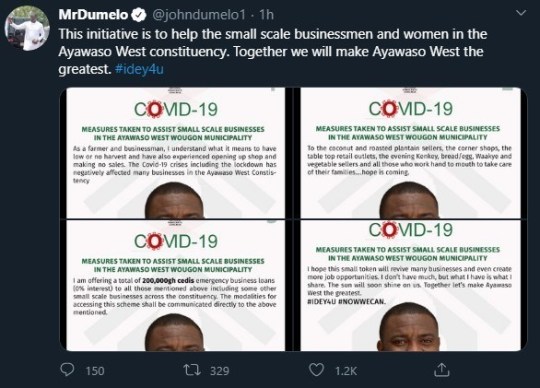540x388 pixels.
Task: Go to @johndumelo1 handle profile
Action: (x=199, y=15)
